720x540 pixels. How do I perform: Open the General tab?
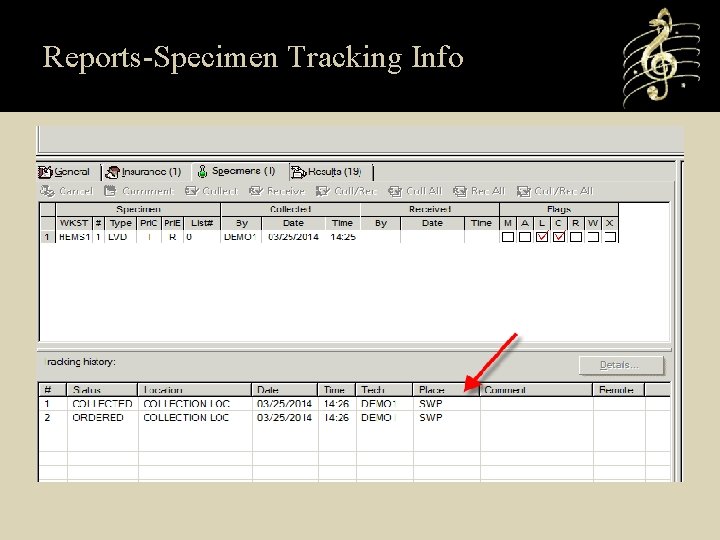pyautogui.click(x=64, y=172)
